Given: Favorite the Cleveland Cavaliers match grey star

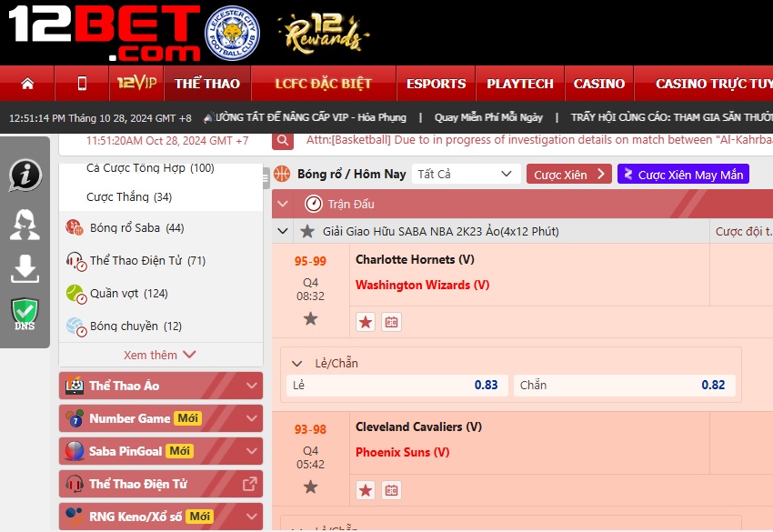Looking at the screenshot, I should pyautogui.click(x=311, y=487).
